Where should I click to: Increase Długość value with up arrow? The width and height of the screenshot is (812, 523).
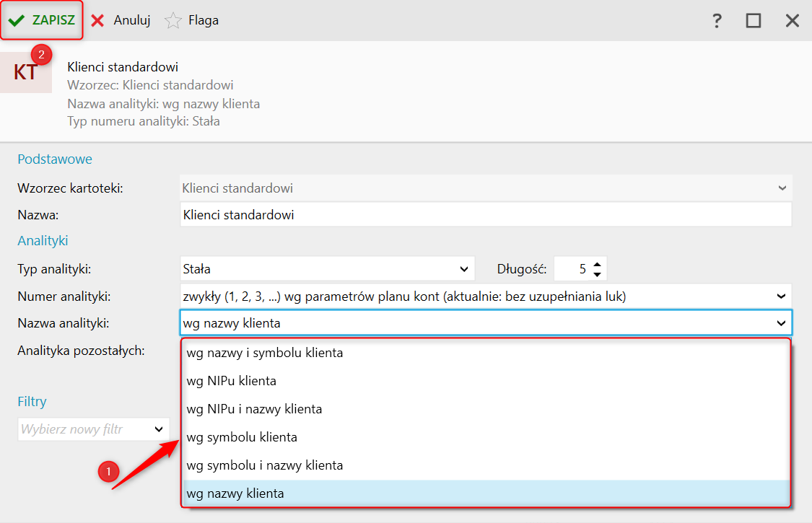point(597,265)
